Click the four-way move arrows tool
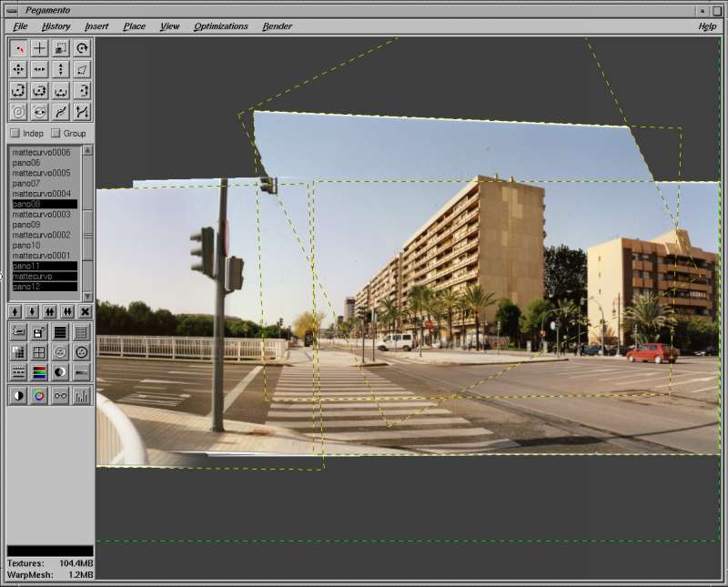Image resolution: width=728 pixels, height=587 pixels. coord(18,69)
